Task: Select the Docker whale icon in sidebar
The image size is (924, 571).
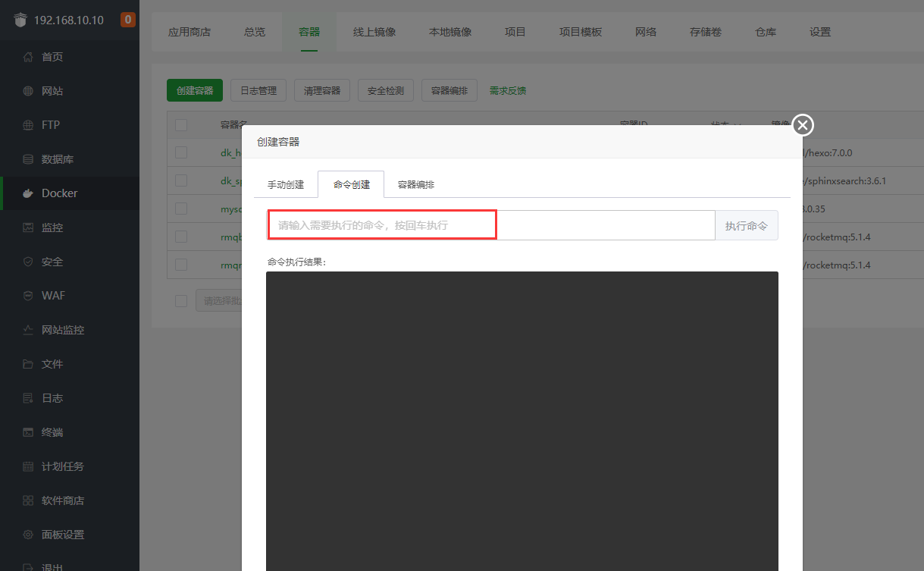Action: point(28,193)
